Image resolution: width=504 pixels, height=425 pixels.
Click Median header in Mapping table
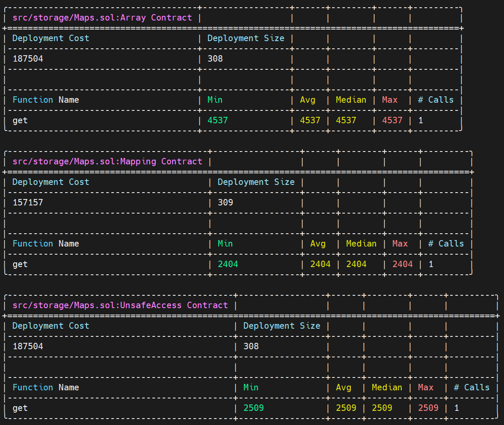click(x=361, y=244)
